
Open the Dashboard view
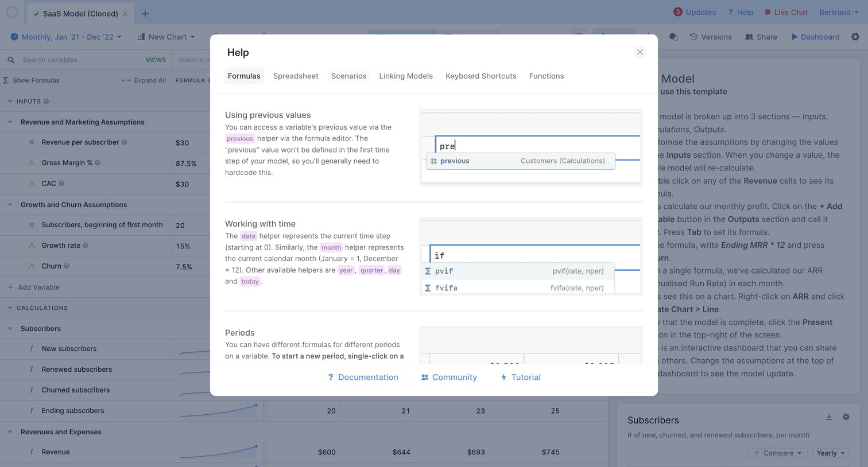(815, 37)
